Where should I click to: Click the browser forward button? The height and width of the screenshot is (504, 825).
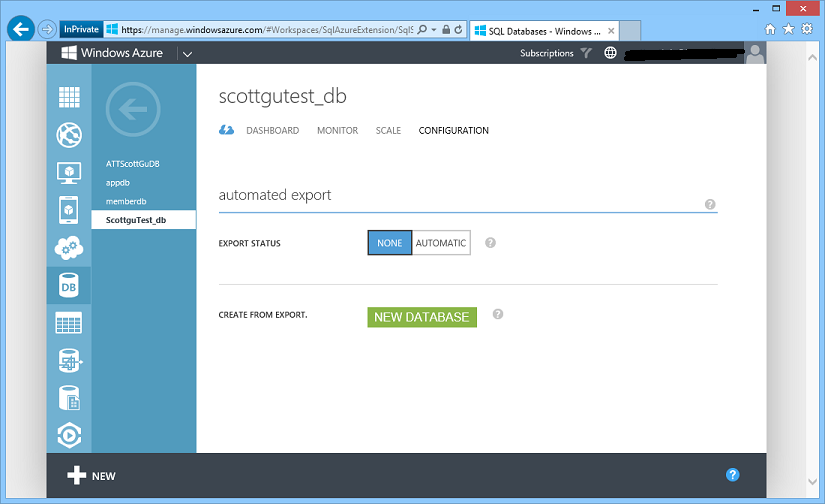tap(47, 29)
